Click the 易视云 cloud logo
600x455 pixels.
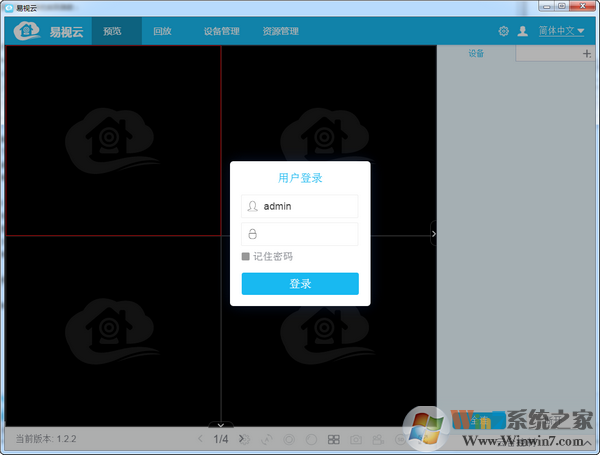point(27,31)
